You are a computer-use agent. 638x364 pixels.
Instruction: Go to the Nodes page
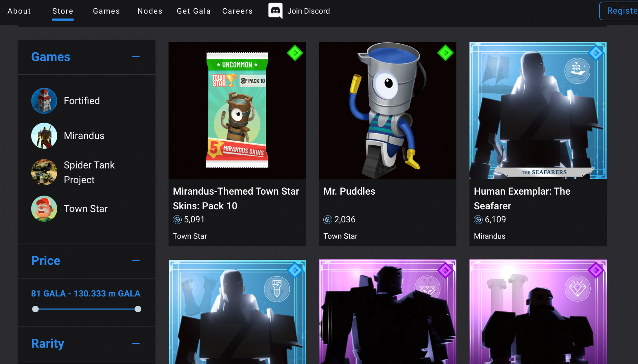pos(150,11)
